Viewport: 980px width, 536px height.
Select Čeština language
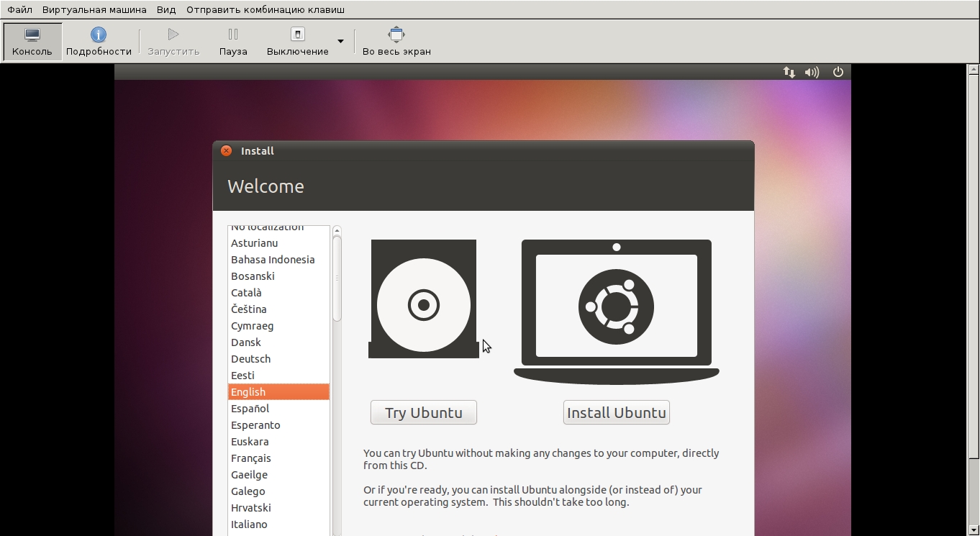(x=278, y=309)
